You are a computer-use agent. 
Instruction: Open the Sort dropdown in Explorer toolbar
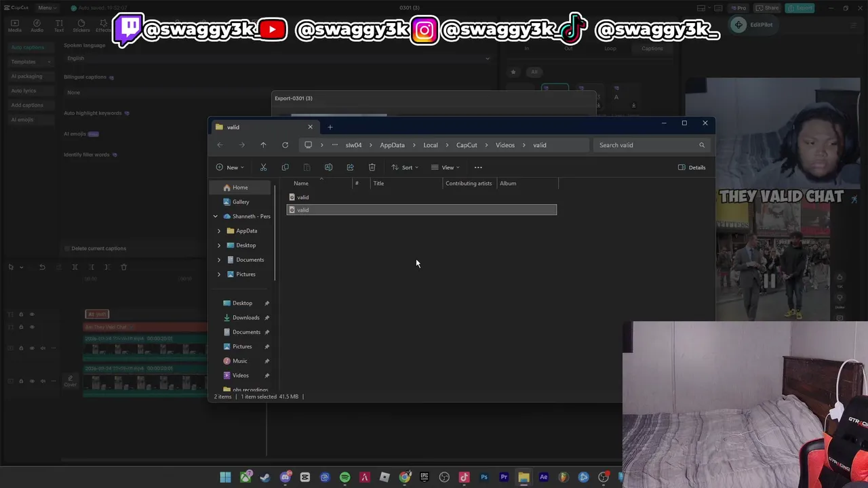tap(405, 167)
